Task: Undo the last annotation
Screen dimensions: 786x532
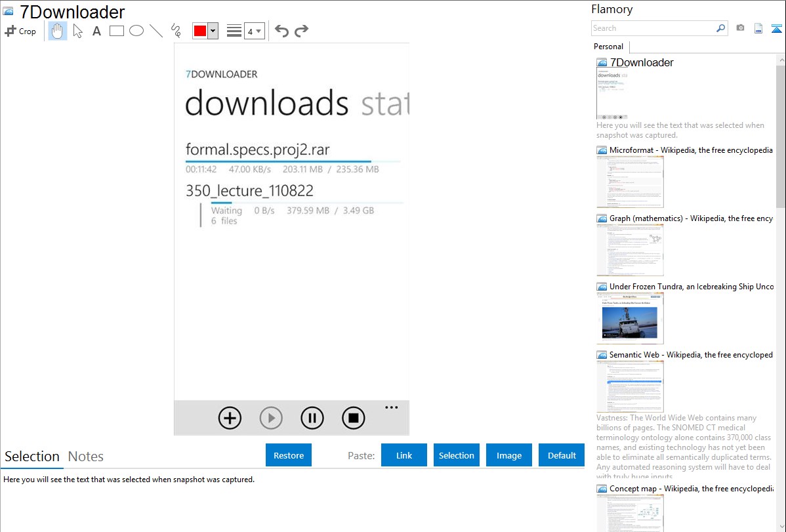Action: (x=281, y=31)
